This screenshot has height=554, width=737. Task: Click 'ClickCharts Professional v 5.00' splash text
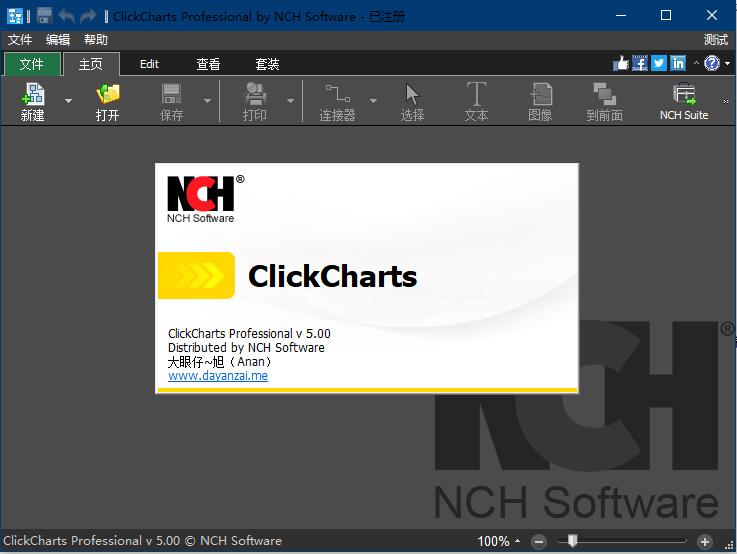[249, 334]
